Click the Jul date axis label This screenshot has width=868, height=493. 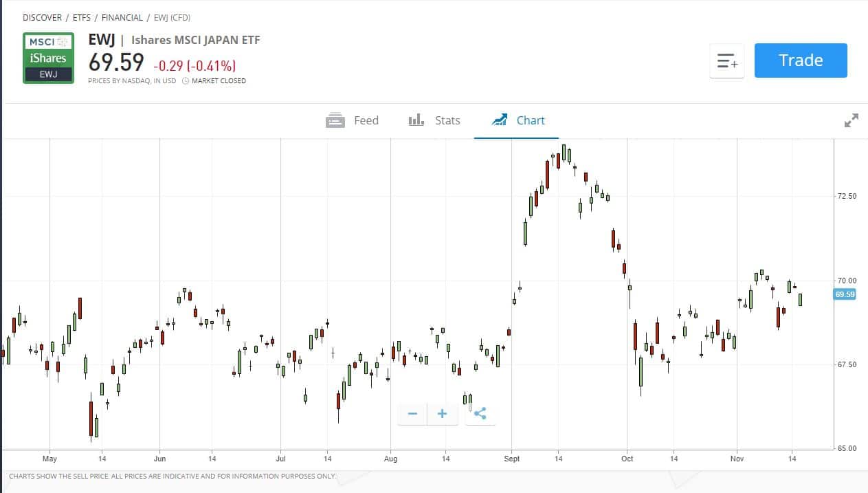coord(280,459)
